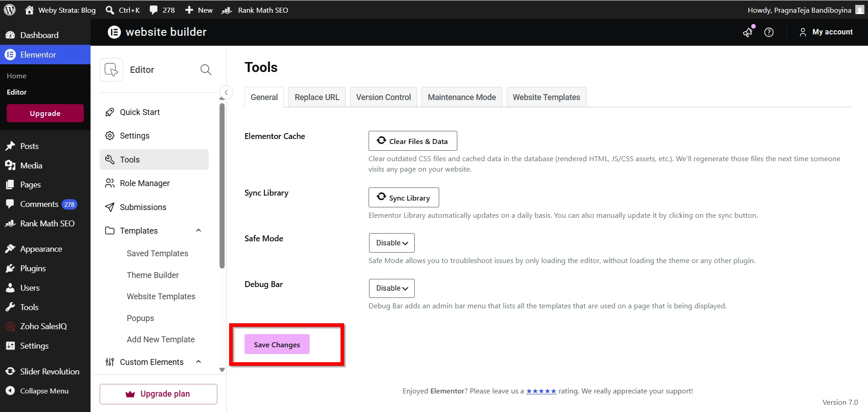Click the Save Changes button
The height and width of the screenshot is (412, 868).
(277, 344)
